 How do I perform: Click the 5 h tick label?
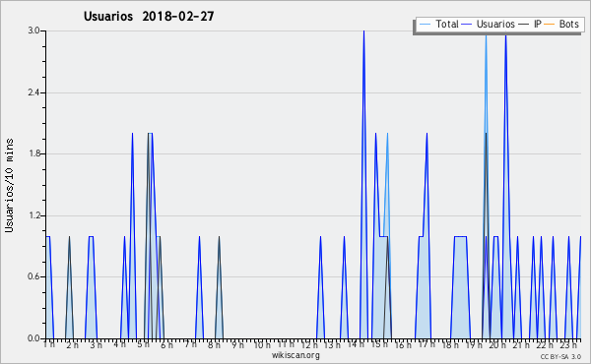(144, 344)
